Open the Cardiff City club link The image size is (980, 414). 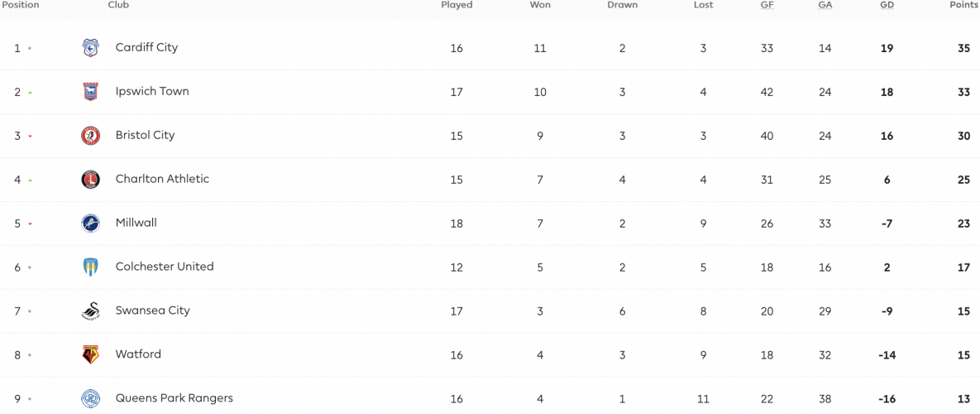[147, 47]
